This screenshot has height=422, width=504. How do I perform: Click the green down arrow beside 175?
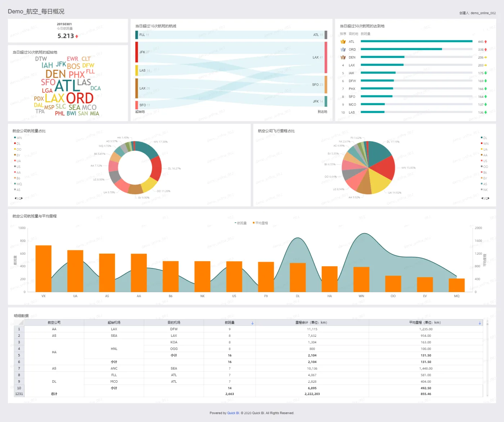[486, 73]
